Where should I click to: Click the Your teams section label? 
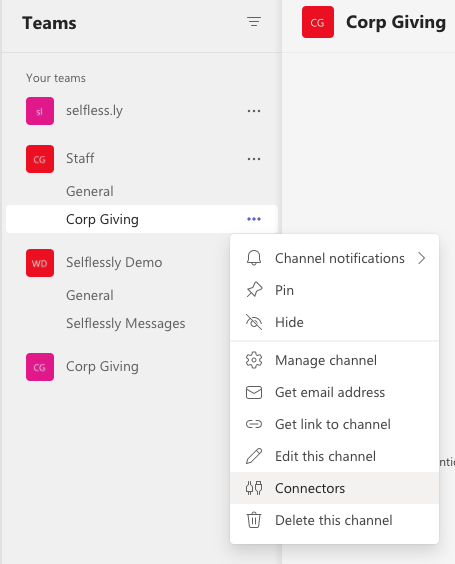tap(56, 78)
